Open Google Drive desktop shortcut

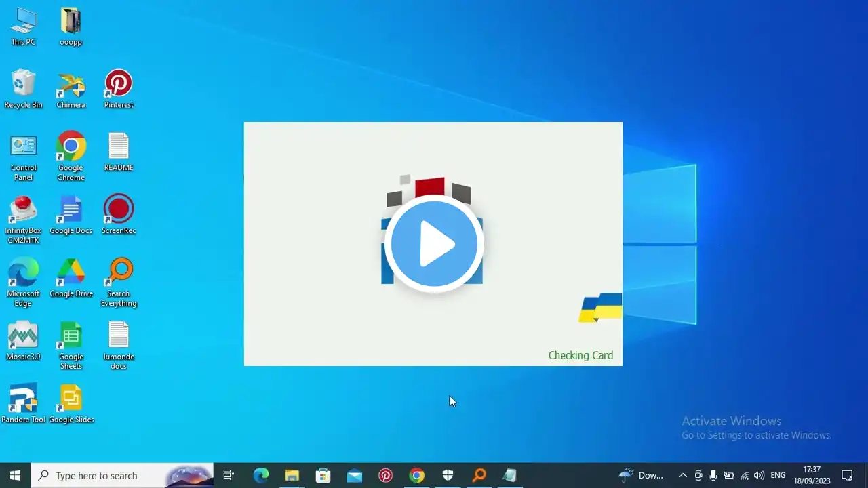point(71,279)
